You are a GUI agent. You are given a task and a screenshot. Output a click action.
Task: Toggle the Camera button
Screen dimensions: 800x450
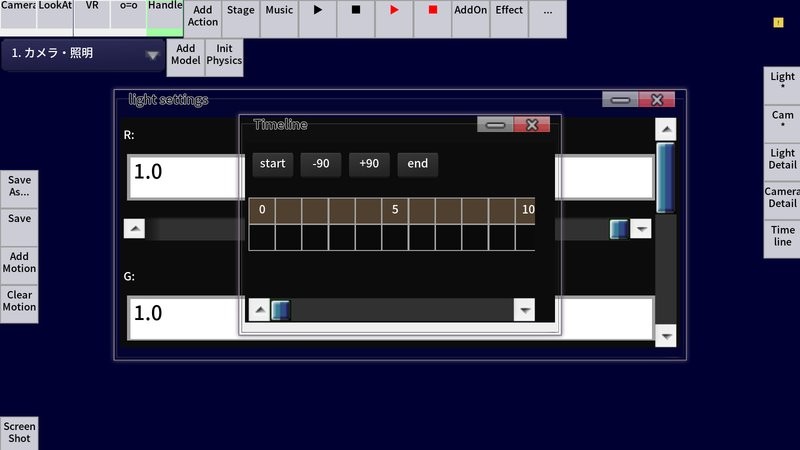point(18,17)
